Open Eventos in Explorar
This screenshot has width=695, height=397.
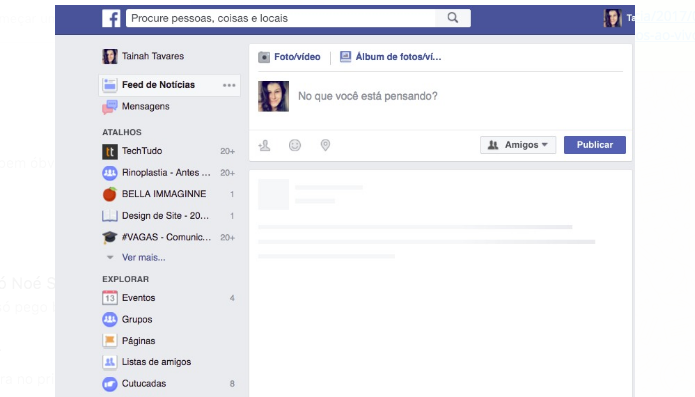pyautogui.click(x=138, y=298)
